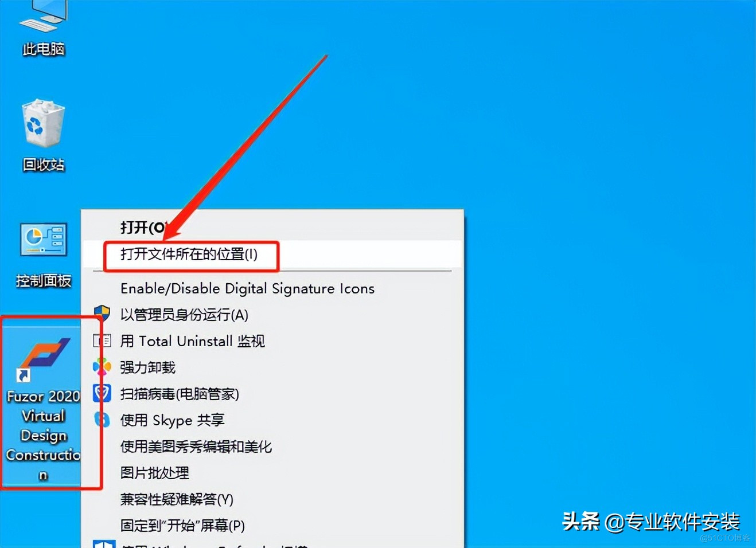Screen dimensions: 756x548
Task: Select the 控制面板 desktop icon
Action: (44, 255)
